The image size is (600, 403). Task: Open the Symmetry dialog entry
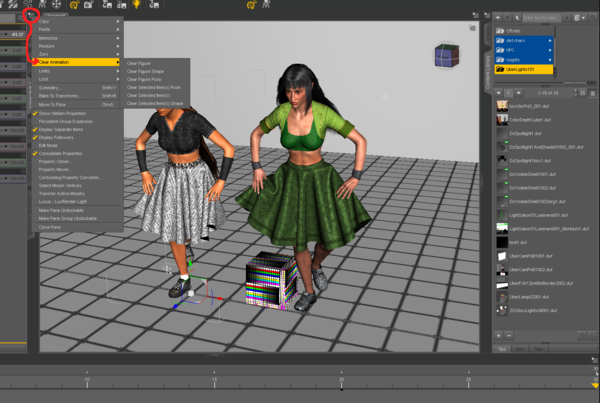point(77,88)
